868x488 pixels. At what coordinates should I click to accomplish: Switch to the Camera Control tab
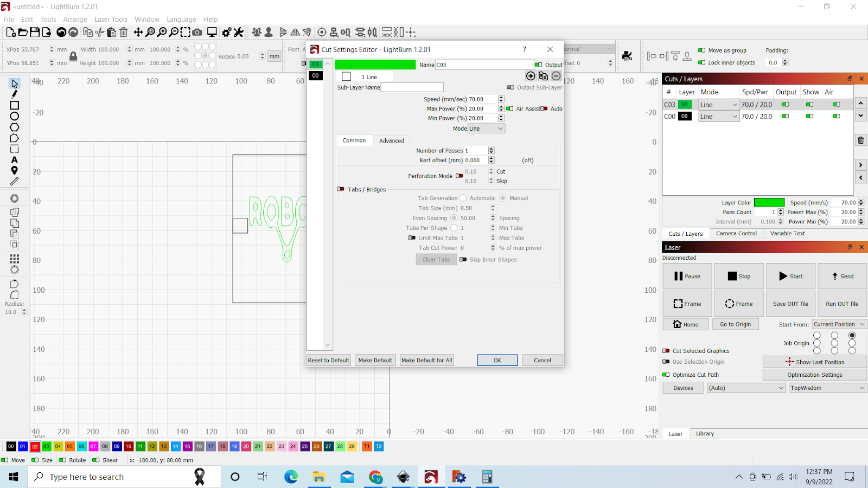pyautogui.click(x=736, y=233)
